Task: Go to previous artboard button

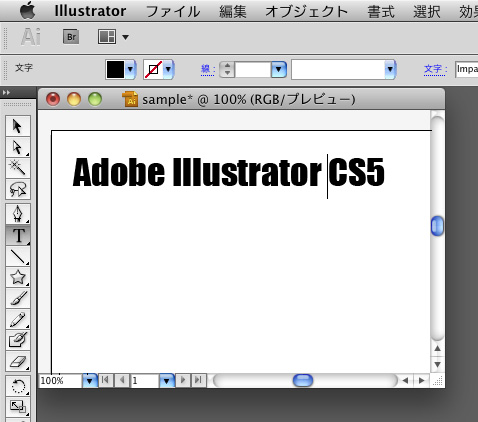Action: click(x=122, y=380)
